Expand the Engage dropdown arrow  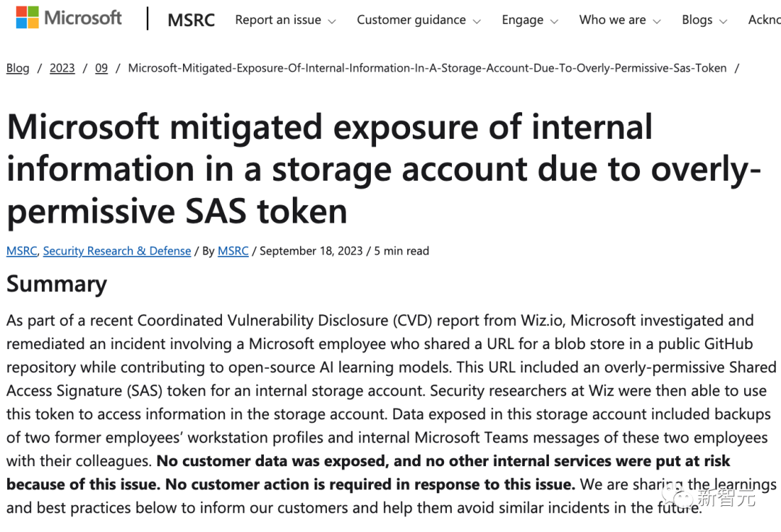point(554,22)
